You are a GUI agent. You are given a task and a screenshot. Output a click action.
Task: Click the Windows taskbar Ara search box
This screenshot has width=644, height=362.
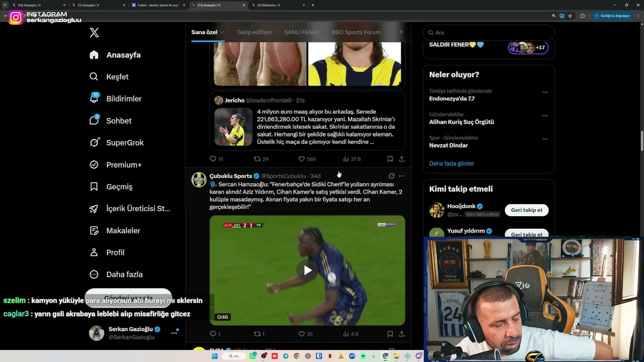[x=234, y=356]
